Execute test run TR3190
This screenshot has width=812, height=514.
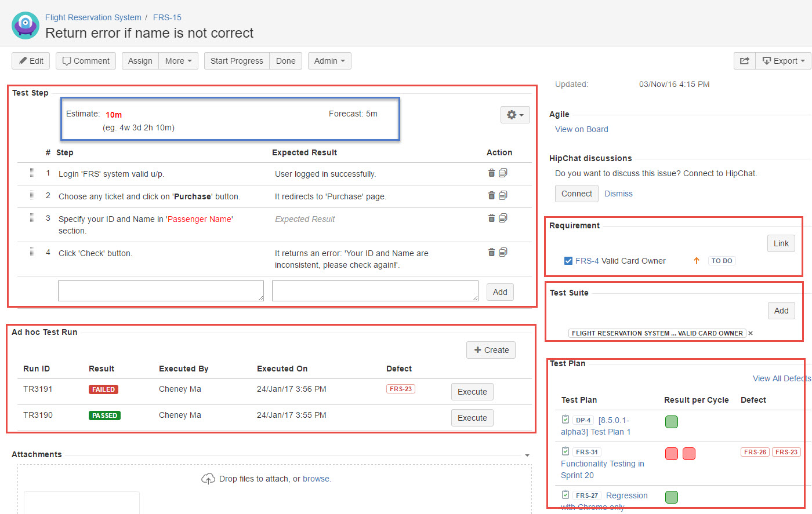[472, 418]
